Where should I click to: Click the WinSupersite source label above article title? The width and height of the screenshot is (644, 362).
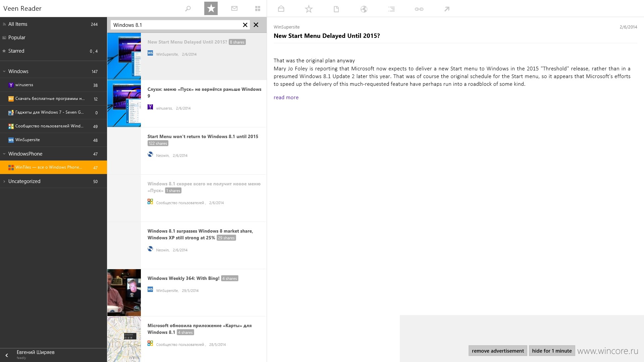[x=287, y=27]
